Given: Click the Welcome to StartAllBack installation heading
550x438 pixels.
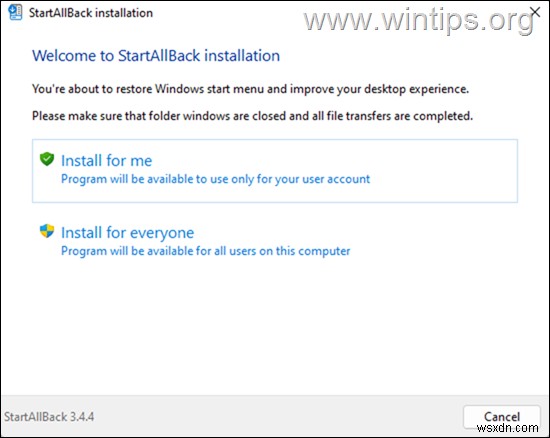Looking at the screenshot, I should click(156, 56).
